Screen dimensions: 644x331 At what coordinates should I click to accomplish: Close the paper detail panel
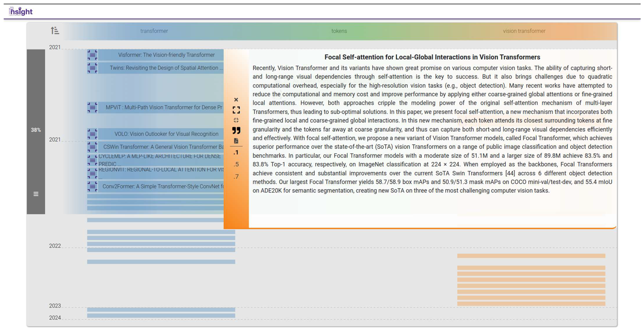236,100
